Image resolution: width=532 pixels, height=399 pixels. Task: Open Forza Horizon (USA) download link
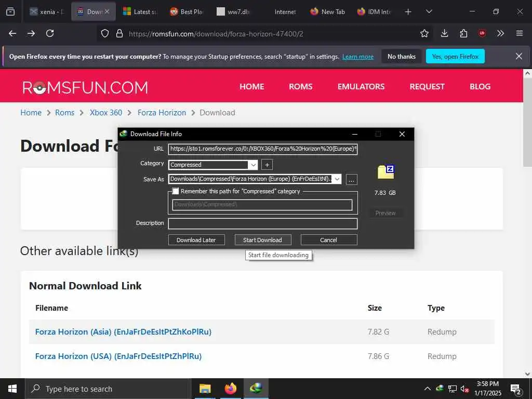(x=118, y=356)
